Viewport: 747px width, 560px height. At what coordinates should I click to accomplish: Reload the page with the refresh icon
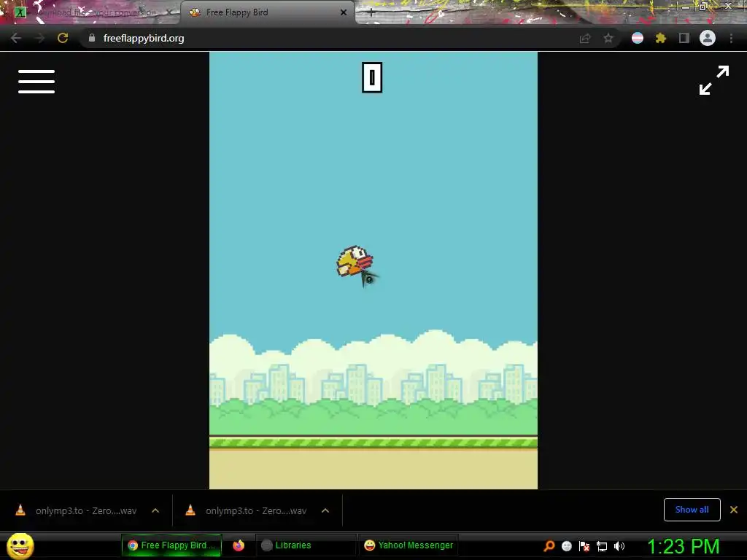tap(63, 38)
